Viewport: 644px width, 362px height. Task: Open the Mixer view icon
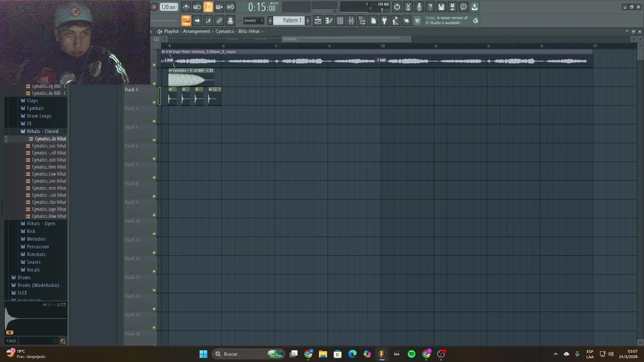[351, 21]
